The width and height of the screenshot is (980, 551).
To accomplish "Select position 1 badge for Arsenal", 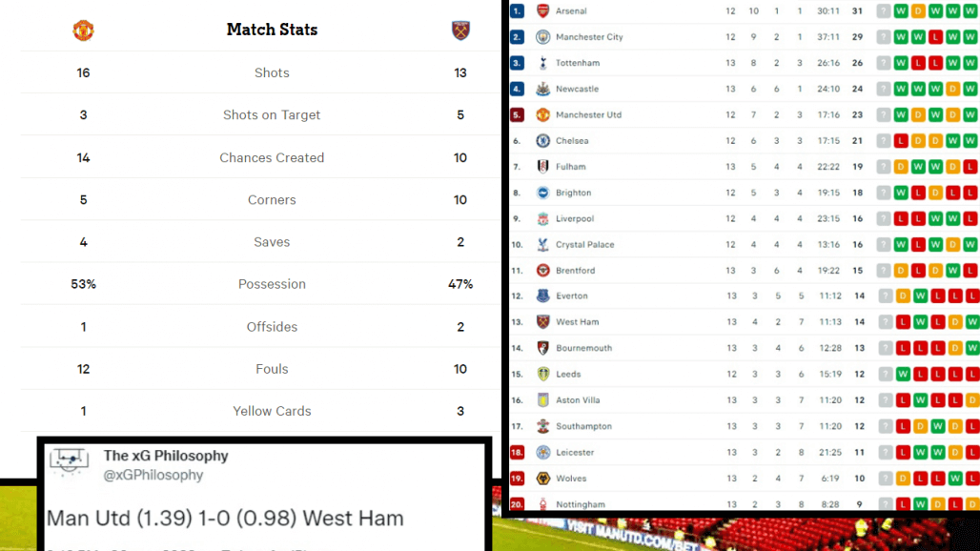I will (x=517, y=11).
